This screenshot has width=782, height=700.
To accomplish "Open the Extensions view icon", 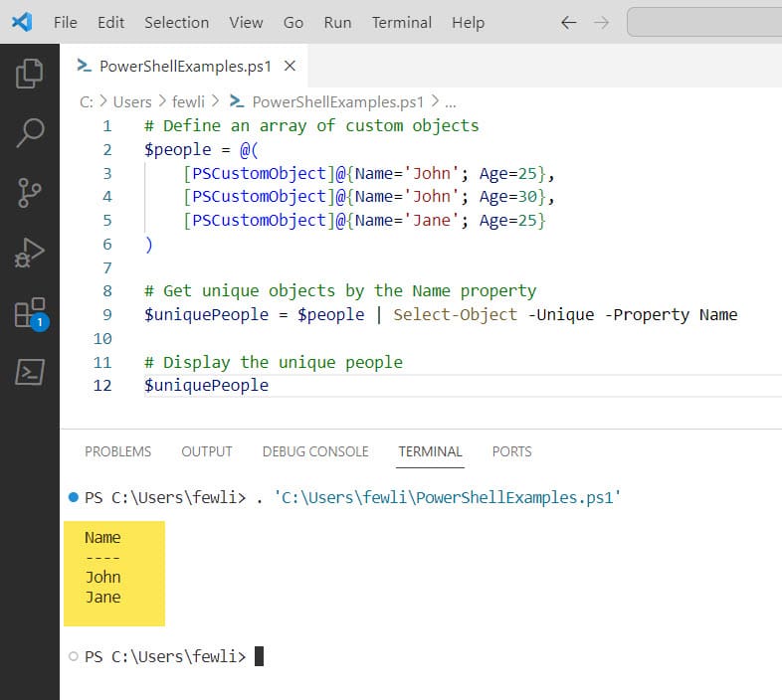I will click(x=31, y=314).
